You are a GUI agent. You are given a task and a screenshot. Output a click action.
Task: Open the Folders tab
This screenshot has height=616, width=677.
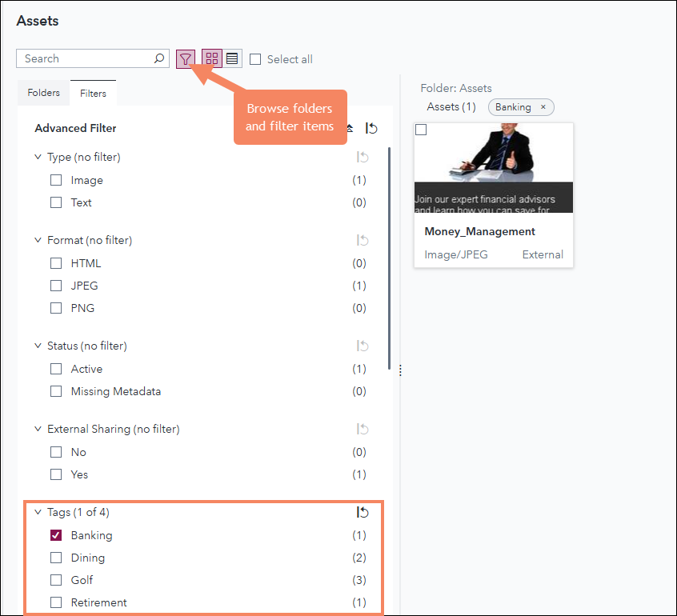(x=44, y=93)
